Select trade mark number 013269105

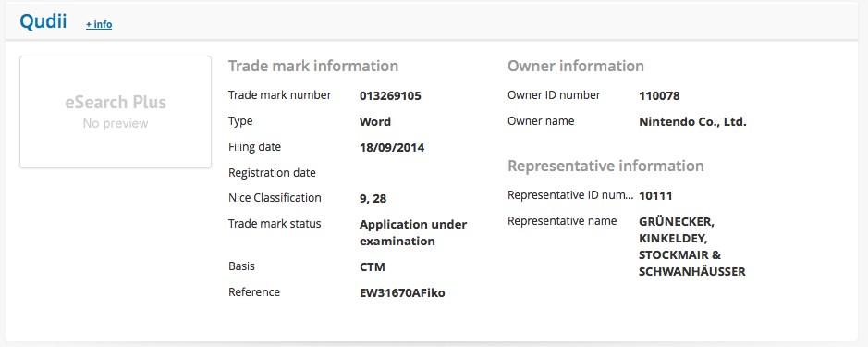(x=390, y=96)
